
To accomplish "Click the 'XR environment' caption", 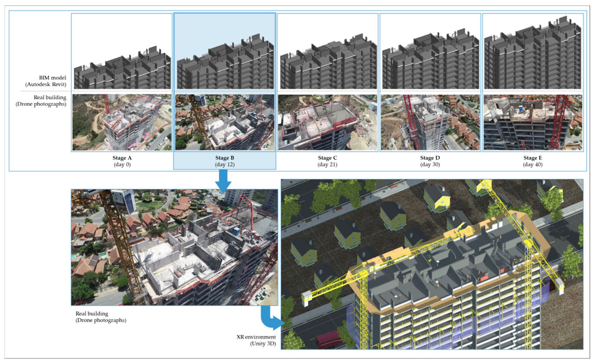I will point(256,337).
